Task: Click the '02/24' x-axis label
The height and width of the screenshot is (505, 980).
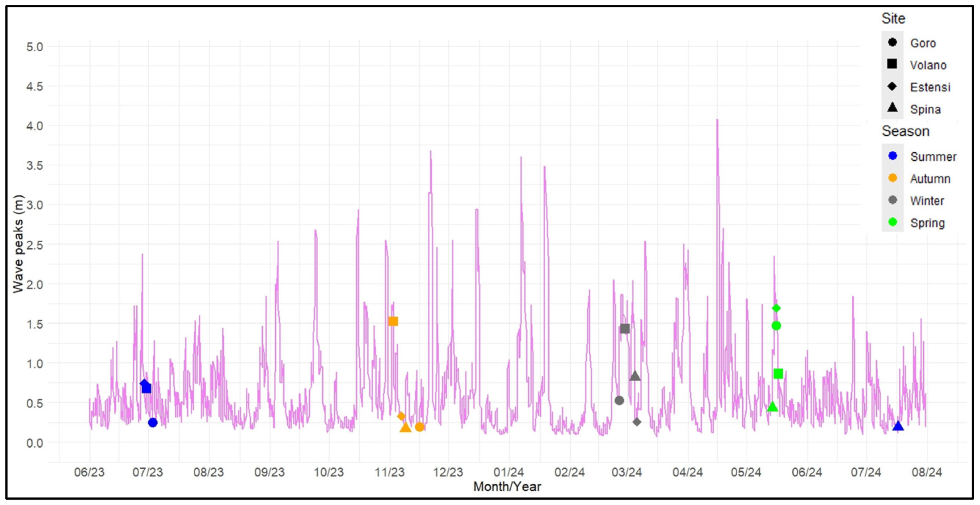Action: 570,472
